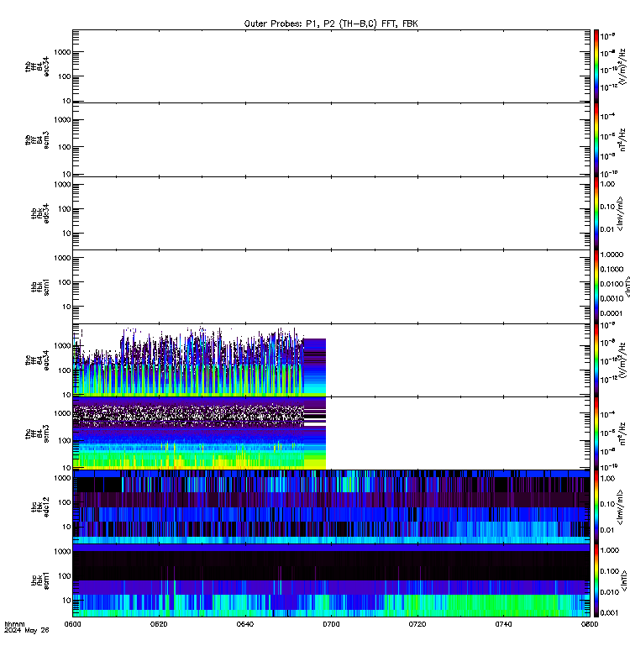Select the thc fff 64 scm3 panel label
This screenshot has height=672, width=630.
click(37, 433)
